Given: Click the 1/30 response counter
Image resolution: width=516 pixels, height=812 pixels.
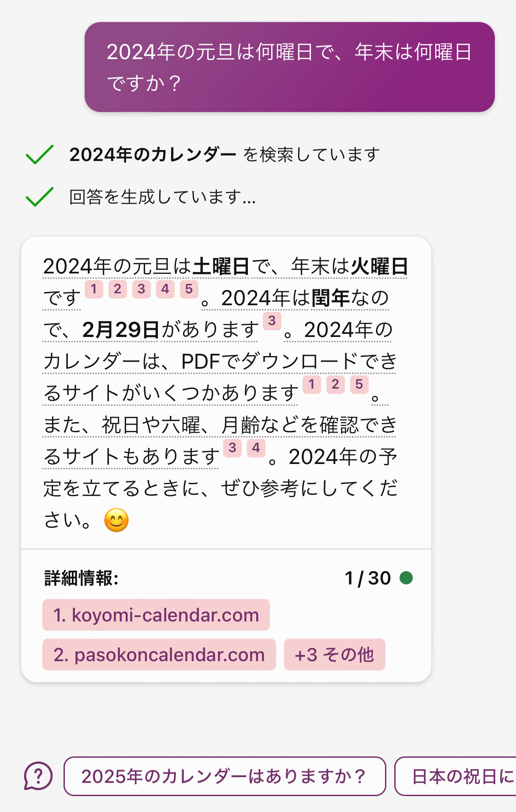Looking at the screenshot, I should point(368,578).
